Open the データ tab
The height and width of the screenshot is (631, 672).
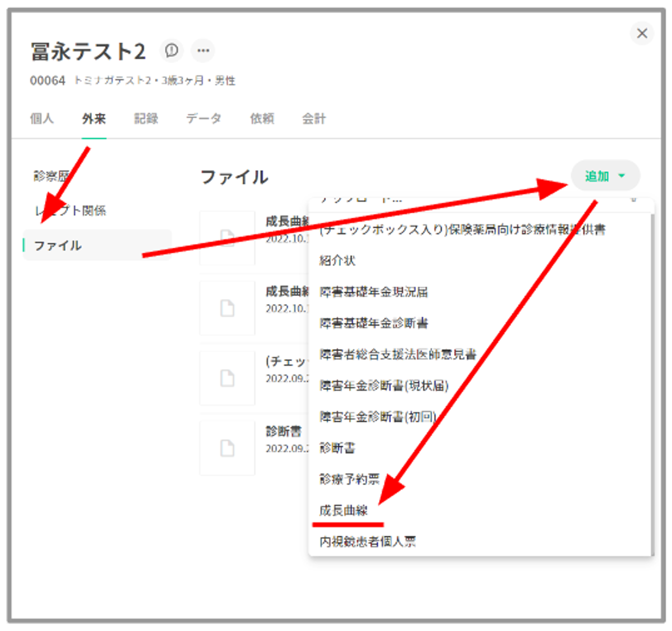[204, 119]
